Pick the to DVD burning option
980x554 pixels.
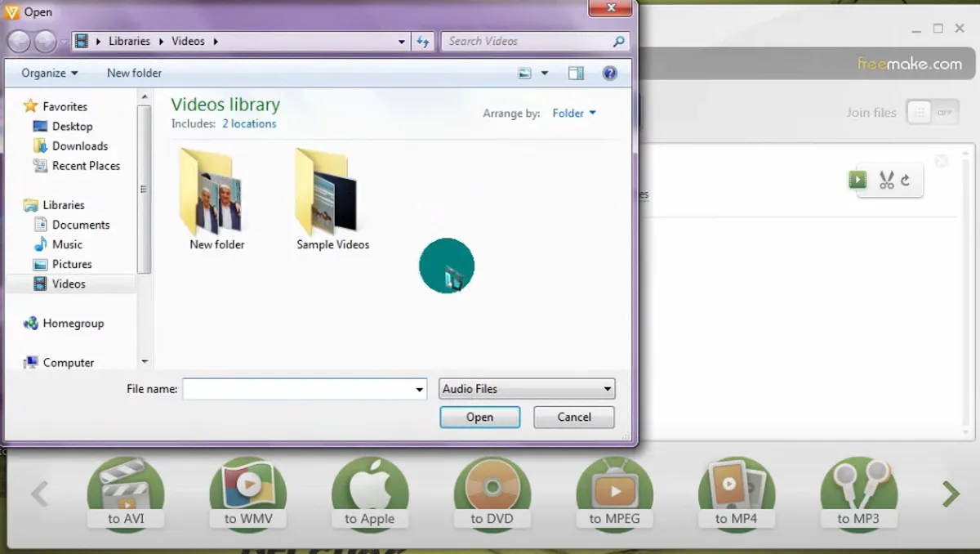pyautogui.click(x=492, y=495)
